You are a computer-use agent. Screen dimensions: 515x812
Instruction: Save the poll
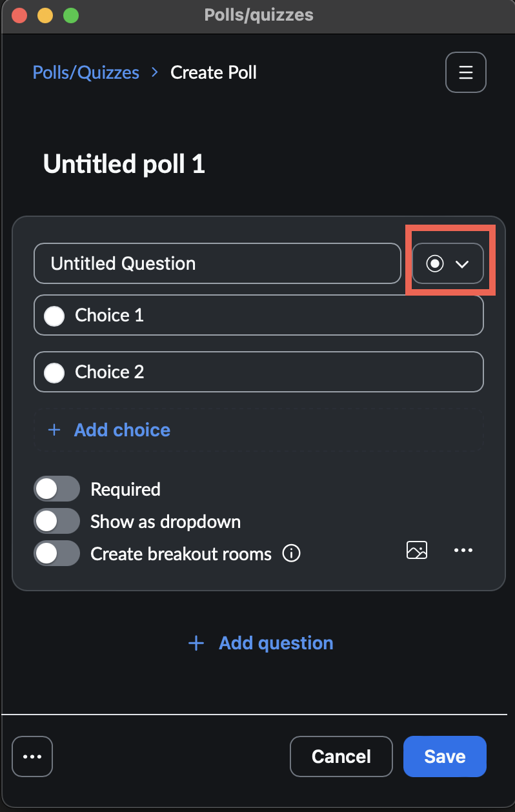coord(445,756)
